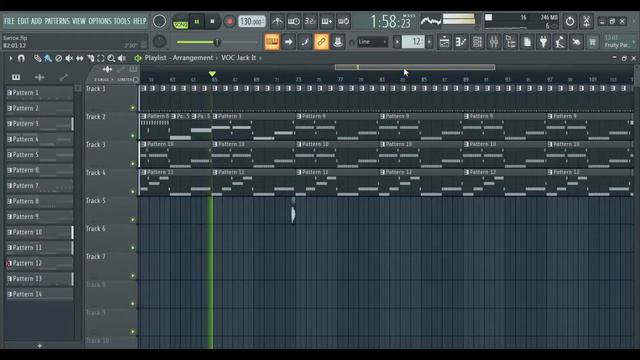The height and width of the screenshot is (360, 640).
Task: Select the Slip tool with double arrows
Action: coord(80,58)
